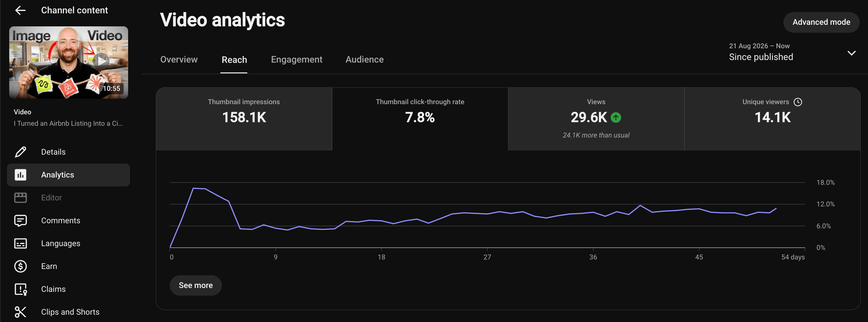Open the Clips and Shorts menu label
The width and height of the screenshot is (868, 322).
pyautogui.click(x=70, y=312)
